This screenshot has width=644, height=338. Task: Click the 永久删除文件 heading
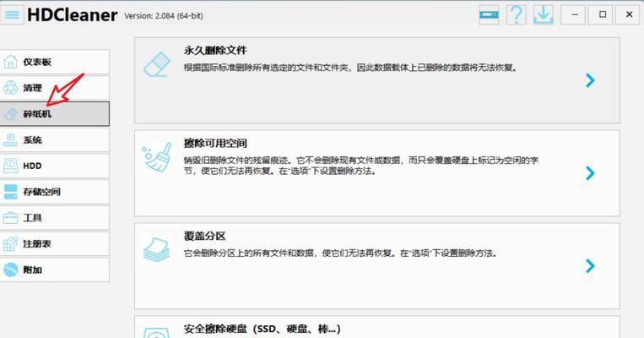[215, 50]
